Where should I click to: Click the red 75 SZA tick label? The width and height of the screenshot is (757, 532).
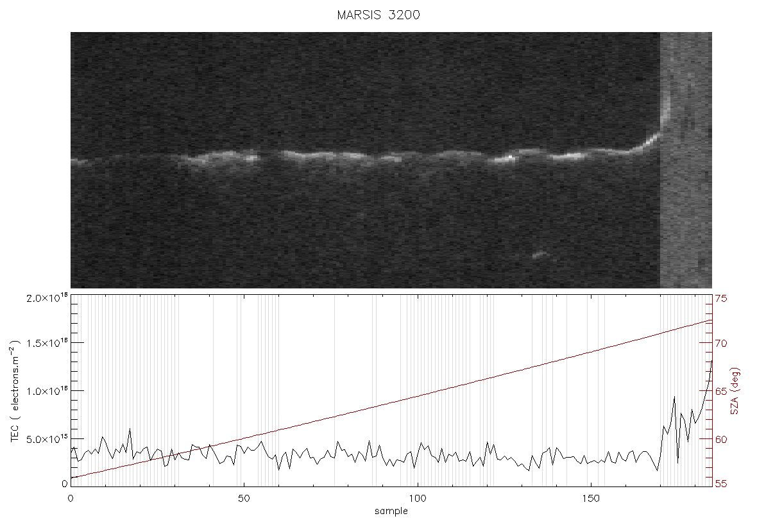pyautogui.click(x=721, y=299)
